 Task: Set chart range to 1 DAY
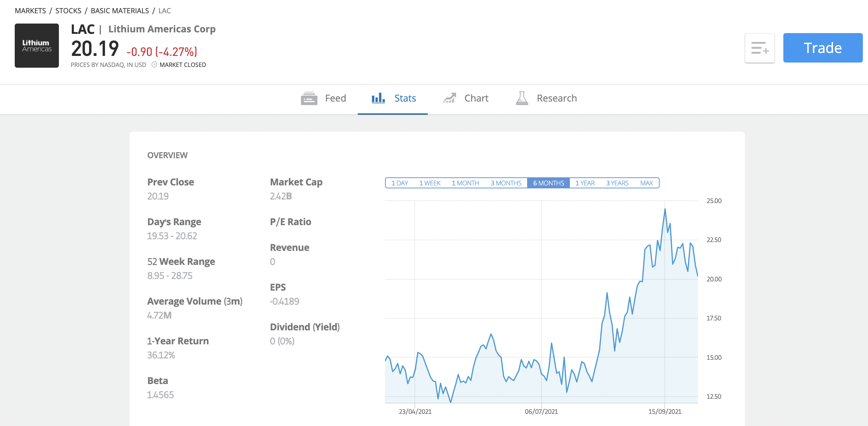coord(400,183)
